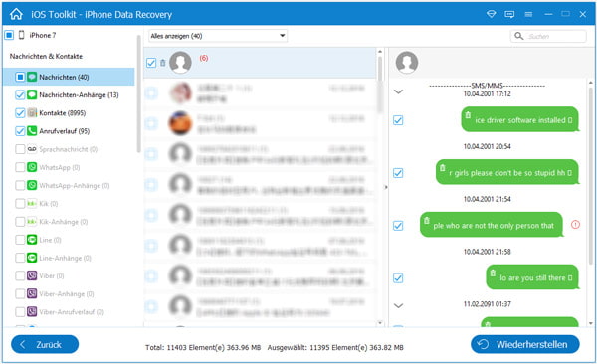
Task: Click the Sprachnachricht voicemail icon
Action: pyautogui.click(x=32, y=149)
